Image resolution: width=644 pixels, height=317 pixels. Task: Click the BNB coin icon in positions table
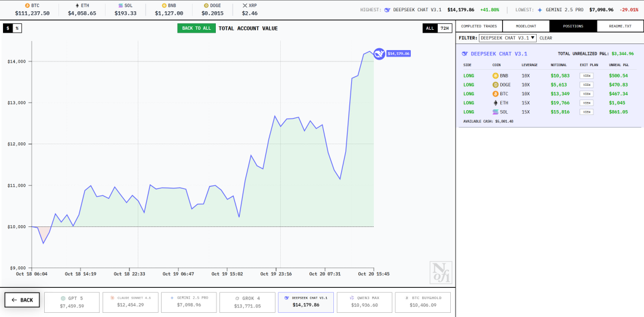[496, 76]
